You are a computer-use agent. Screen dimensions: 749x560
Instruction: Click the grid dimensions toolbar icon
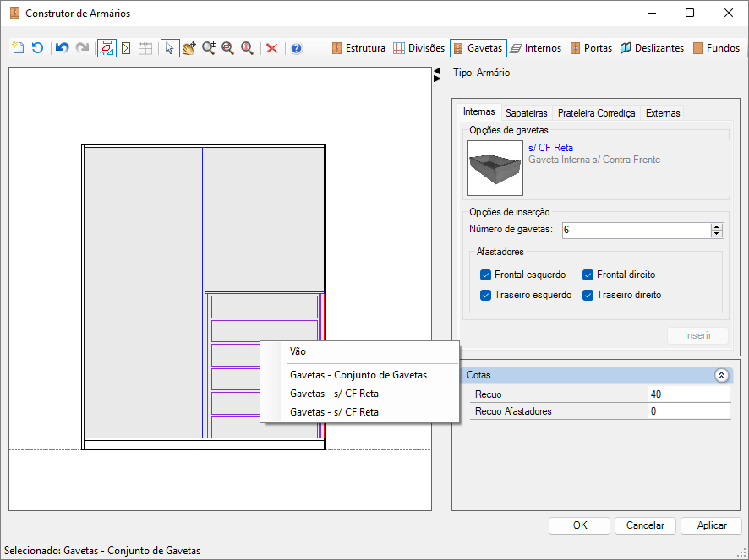pos(145,48)
